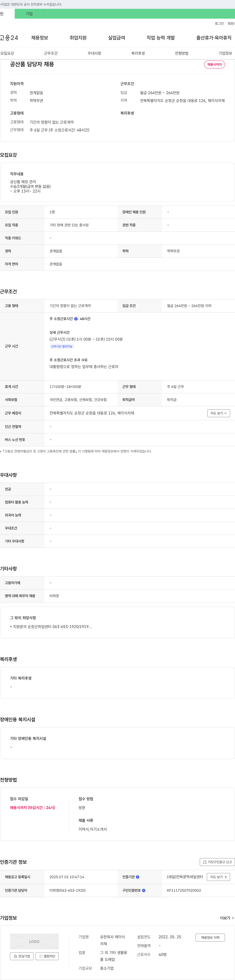Jump to the 모집요강 section tab

(7, 53)
